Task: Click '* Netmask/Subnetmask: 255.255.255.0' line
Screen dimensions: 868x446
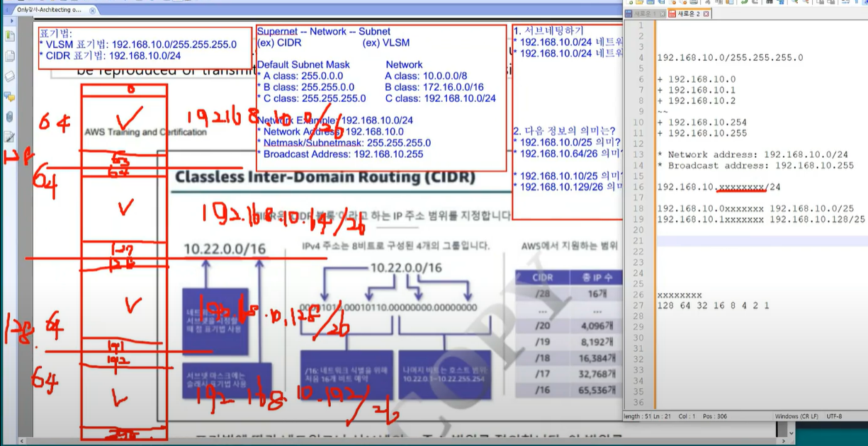Action: click(x=344, y=142)
